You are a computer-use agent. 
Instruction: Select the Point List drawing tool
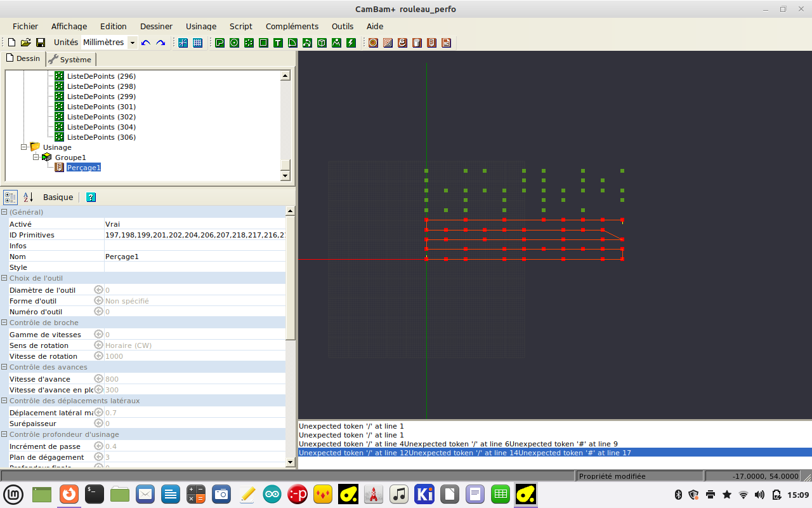249,43
